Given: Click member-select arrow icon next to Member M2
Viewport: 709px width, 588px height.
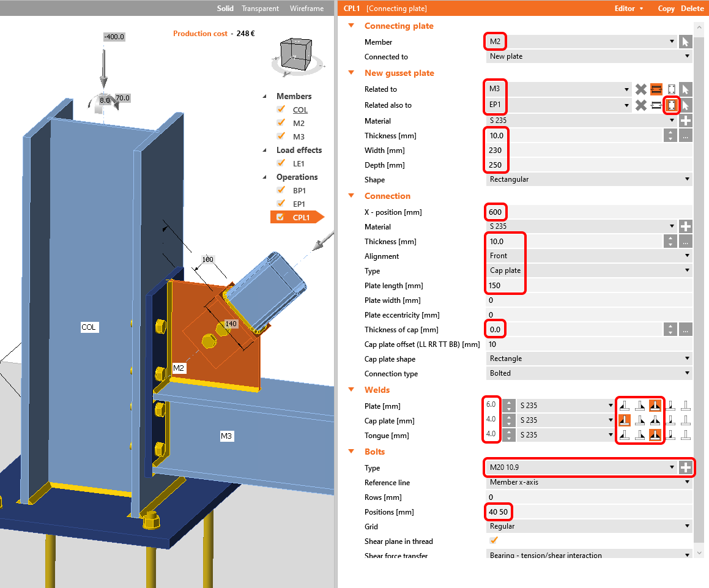Looking at the screenshot, I should click(685, 41).
